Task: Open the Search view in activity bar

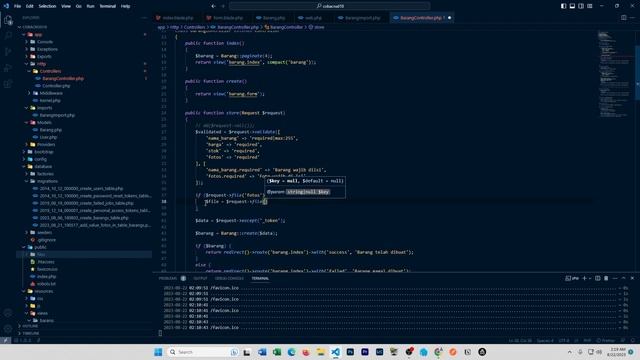Action: pos(8,36)
